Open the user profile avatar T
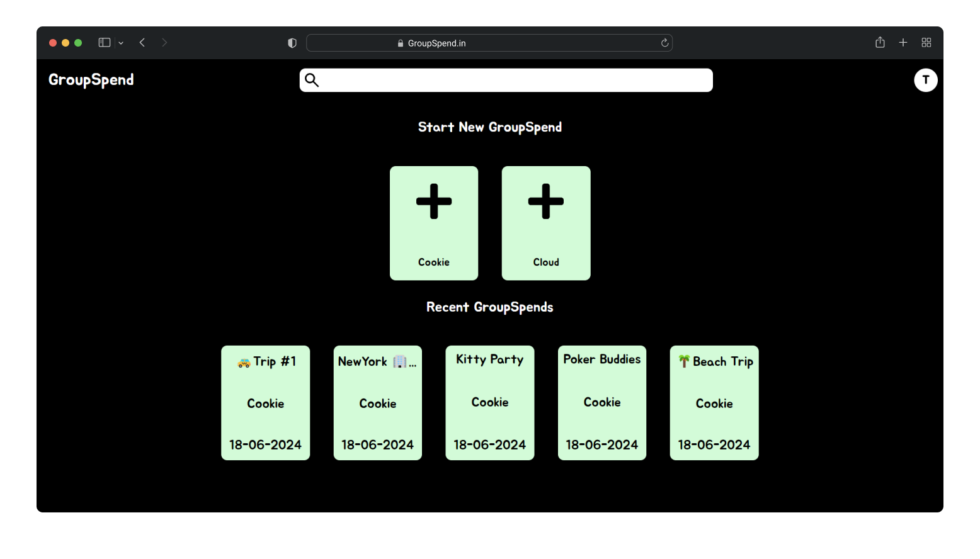This screenshot has width=980, height=559. (x=925, y=80)
